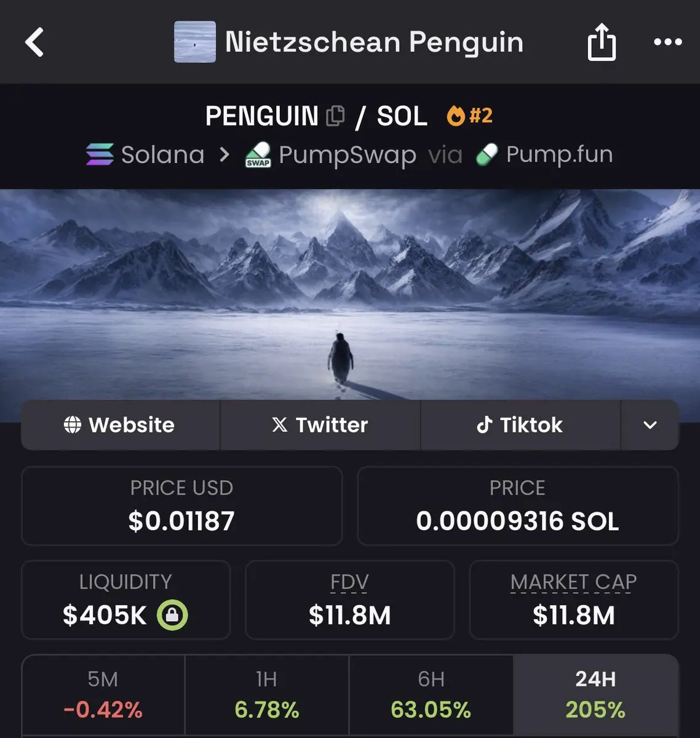Select the 24H timeframe tab
The height and width of the screenshot is (738, 700).
595,695
